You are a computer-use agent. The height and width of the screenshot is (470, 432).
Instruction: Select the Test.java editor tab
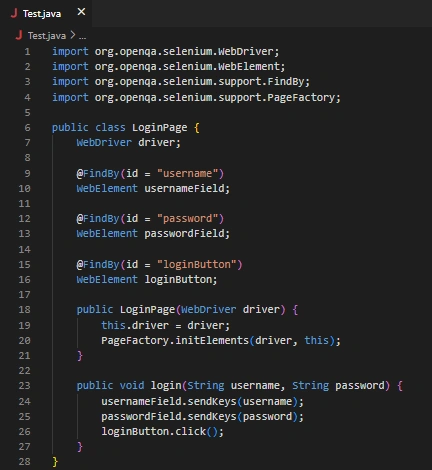tap(46, 13)
